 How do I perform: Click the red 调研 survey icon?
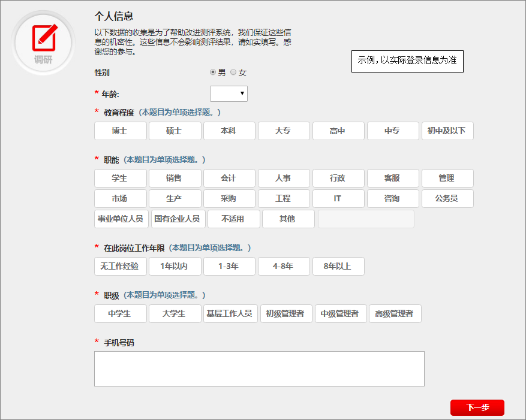[43, 43]
